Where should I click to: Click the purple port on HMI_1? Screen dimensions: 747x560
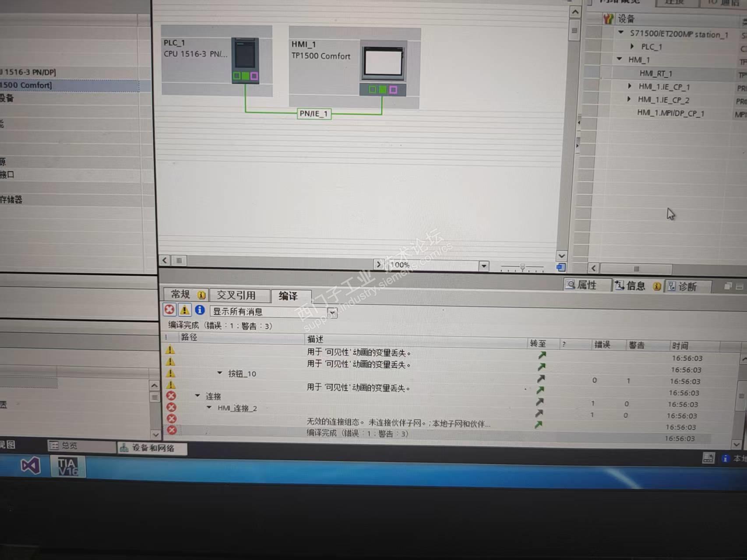tap(393, 90)
